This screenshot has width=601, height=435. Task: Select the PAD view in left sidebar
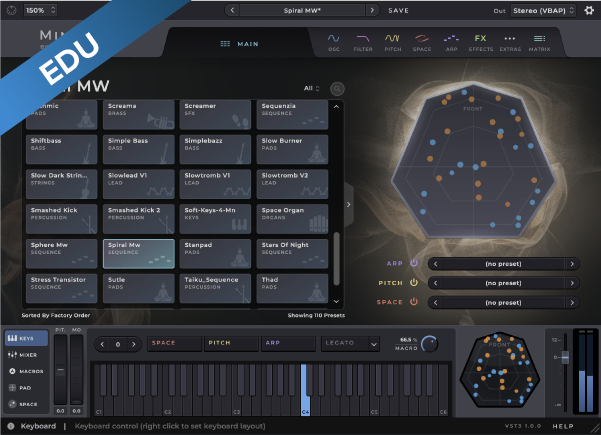[26, 387]
